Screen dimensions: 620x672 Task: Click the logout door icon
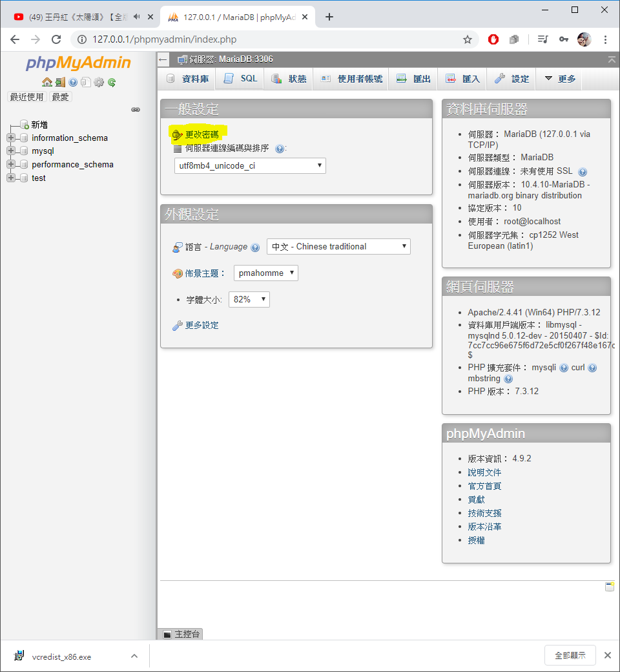[x=61, y=82]
